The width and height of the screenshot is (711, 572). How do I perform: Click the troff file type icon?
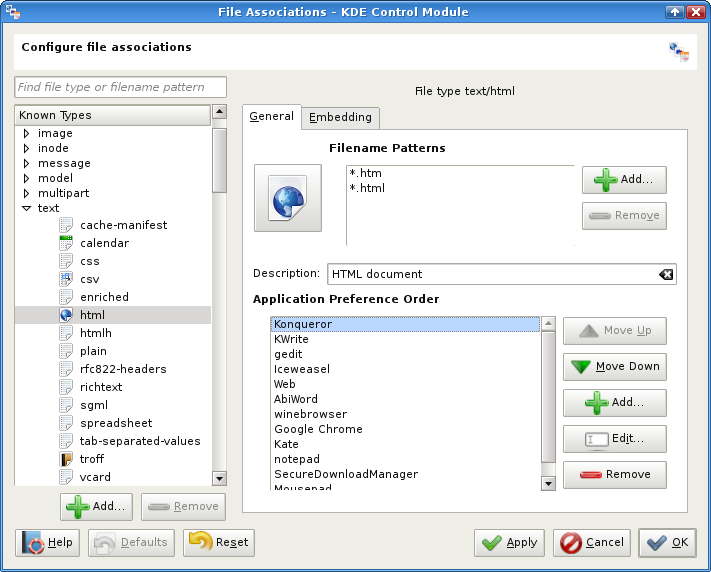tap(67, 459)
